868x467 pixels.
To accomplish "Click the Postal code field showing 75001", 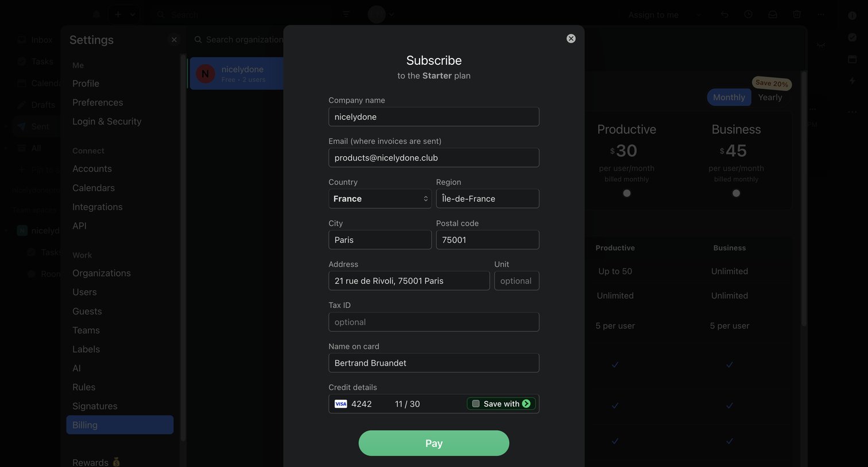I will click(x=488, y=240).
